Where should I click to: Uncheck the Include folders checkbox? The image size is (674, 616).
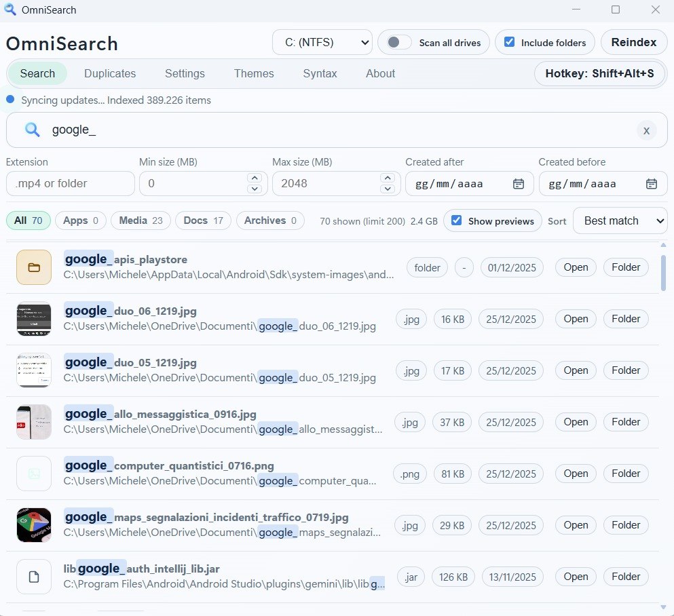coord(510,42)
